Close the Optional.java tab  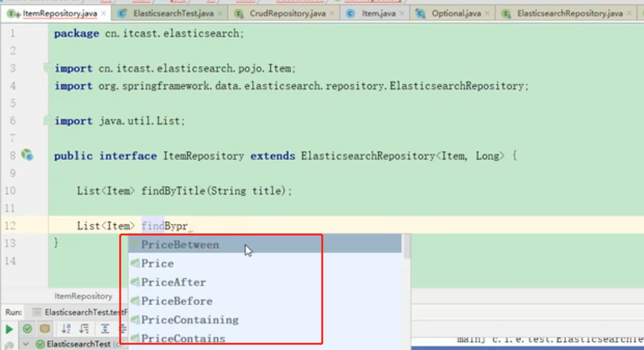(488, 13)
